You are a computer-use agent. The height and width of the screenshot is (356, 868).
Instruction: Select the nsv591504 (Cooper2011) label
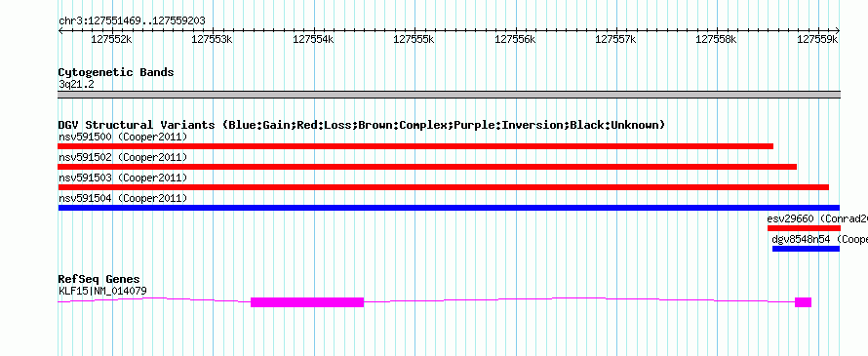123,198
